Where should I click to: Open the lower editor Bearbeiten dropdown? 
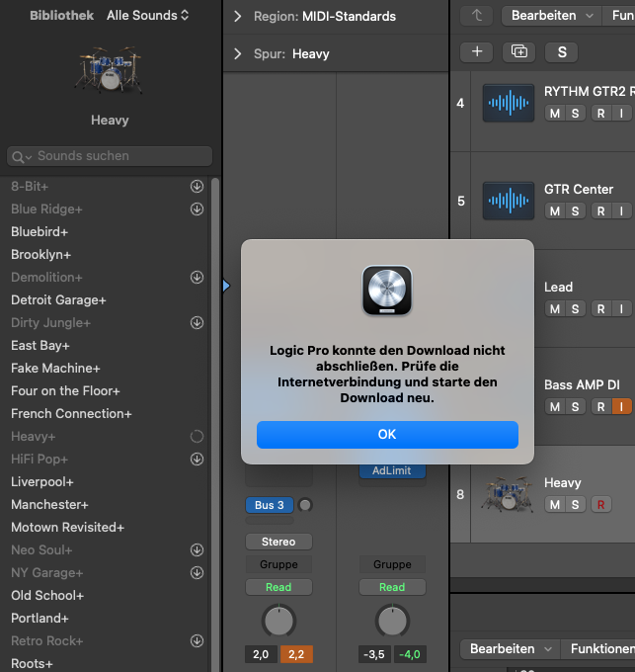point(511,649)
